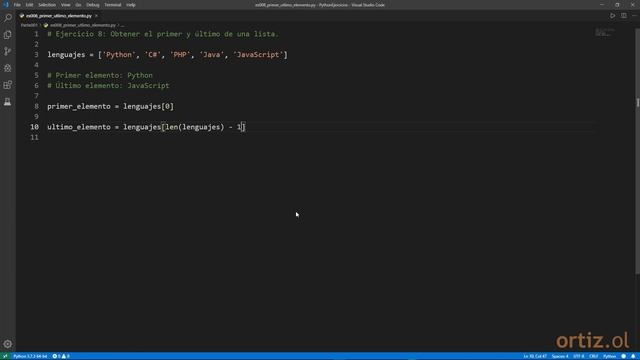Image resolution: width=640 pixels, height=360 pixels.
Task: Open the Test flask view
Action: click(8, 102)
